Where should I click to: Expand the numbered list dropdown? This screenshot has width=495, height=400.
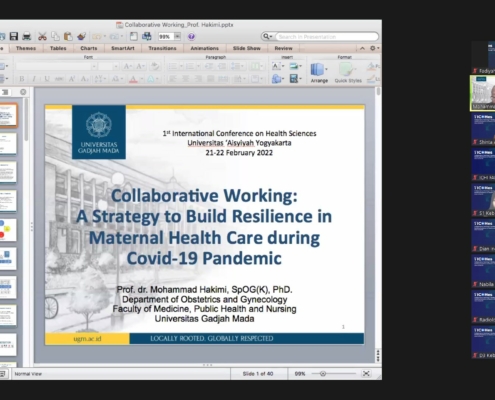click(198, 66)
